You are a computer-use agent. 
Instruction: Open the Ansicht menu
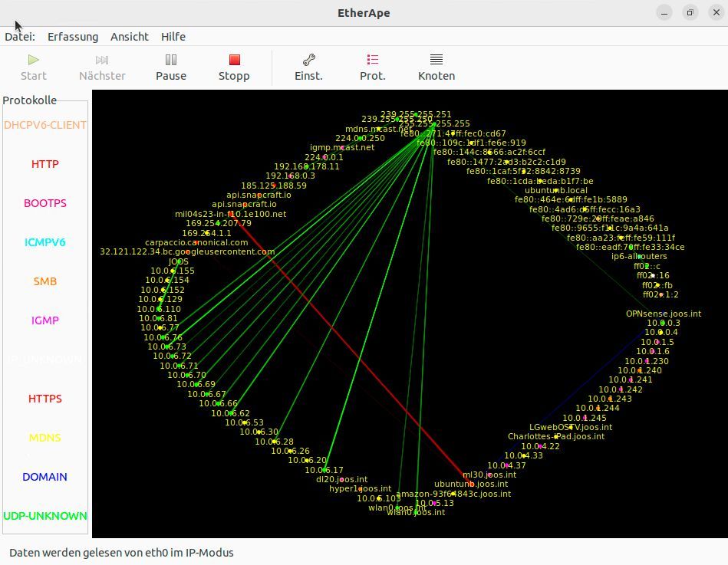coord(130,37)
